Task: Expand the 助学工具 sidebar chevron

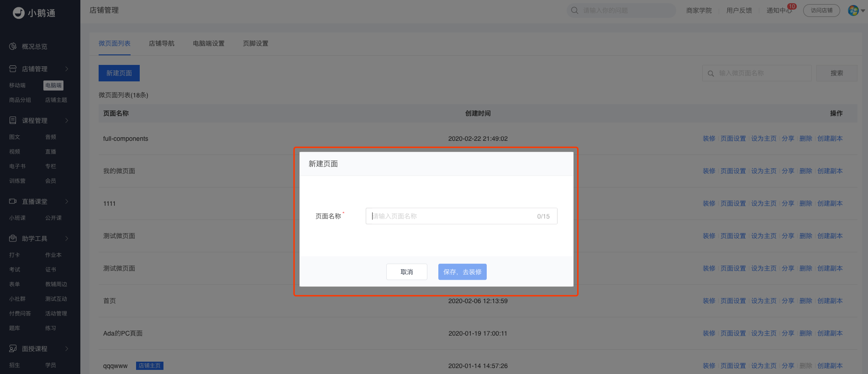Action: coord(67,238)
